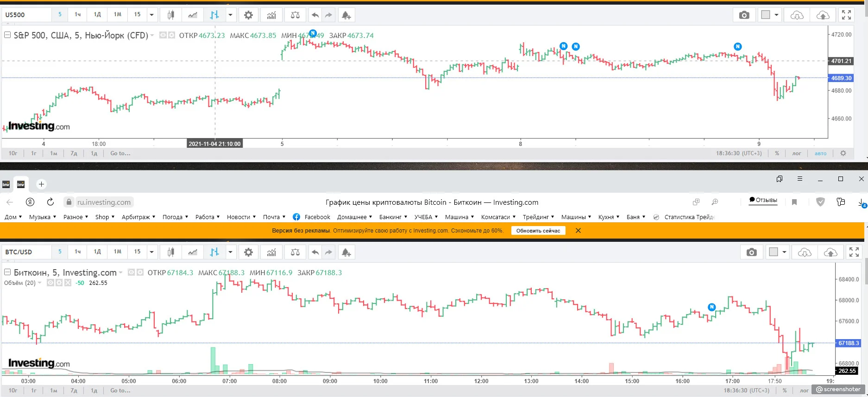
Task: Open the layout dropdown arrow in US500 toolbar
Action: (x=777, y=15)
